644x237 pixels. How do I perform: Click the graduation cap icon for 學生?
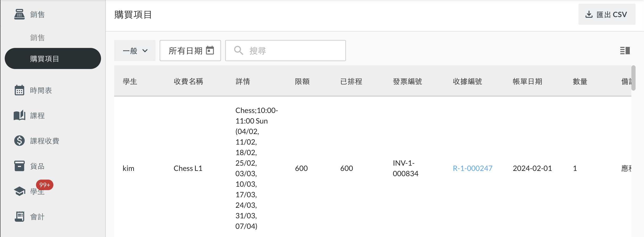tap(19, 191)
